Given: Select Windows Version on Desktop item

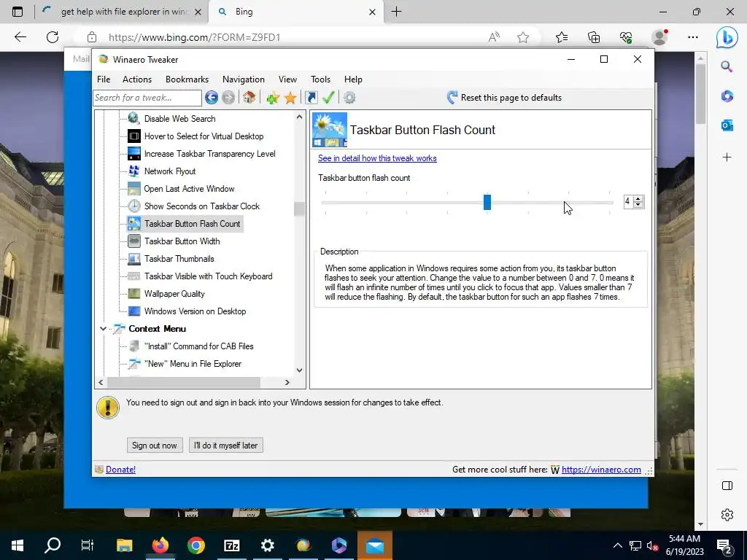Looking at the screenshot, I should pos(195,311).
